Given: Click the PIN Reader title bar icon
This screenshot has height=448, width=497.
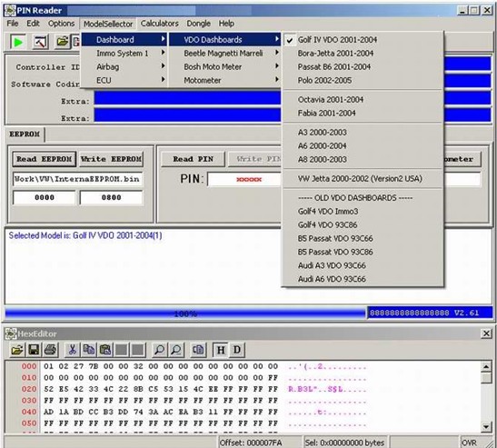Looking at the screenshot, I should click(10, 11).
